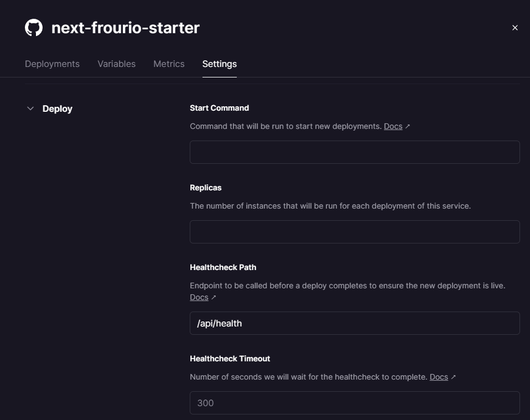Click the next-frourio-starter service title
The height and width of the screenshot is (420, 530).
point(126,28)
